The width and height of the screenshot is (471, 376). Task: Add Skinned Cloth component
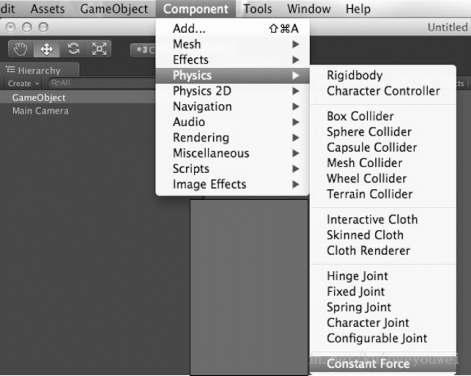pyautogui.click(x=383, y=235)
